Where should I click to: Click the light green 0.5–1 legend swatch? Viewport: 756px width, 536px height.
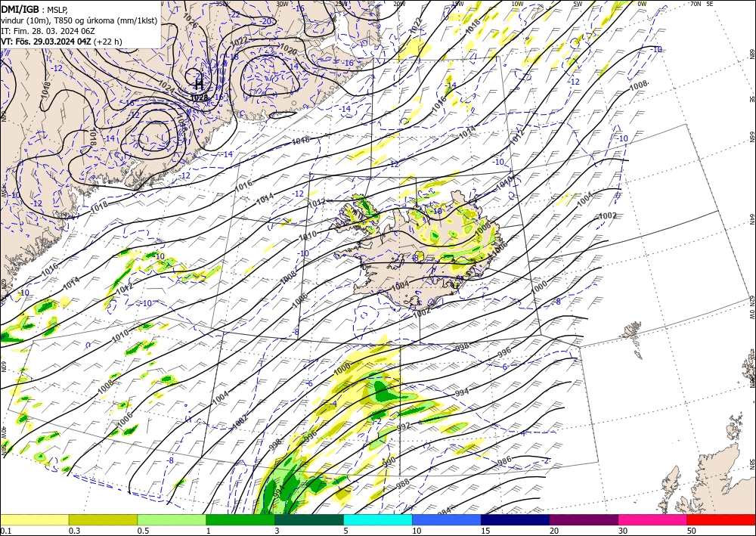click(x=172, y=519)
